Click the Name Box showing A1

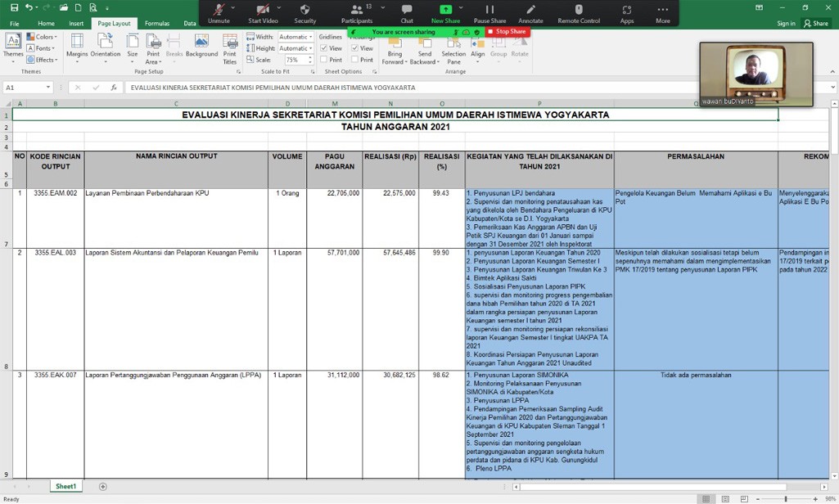(25, 88)
